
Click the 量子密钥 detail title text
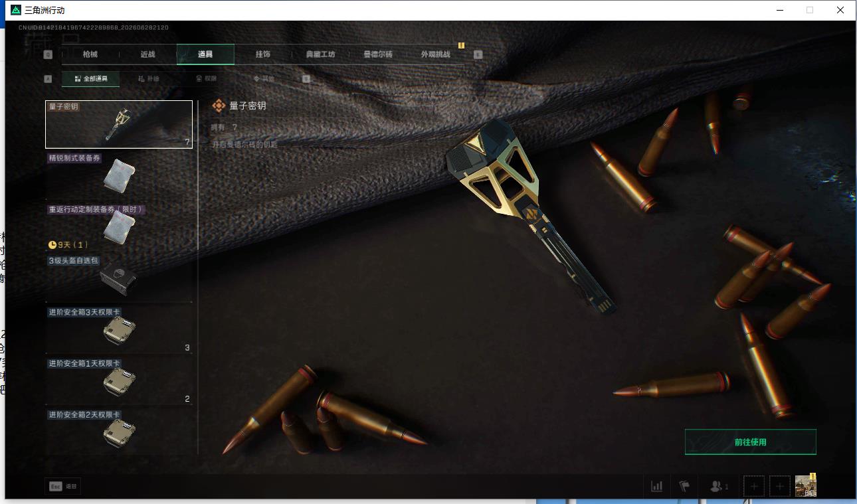click(248, 106)
